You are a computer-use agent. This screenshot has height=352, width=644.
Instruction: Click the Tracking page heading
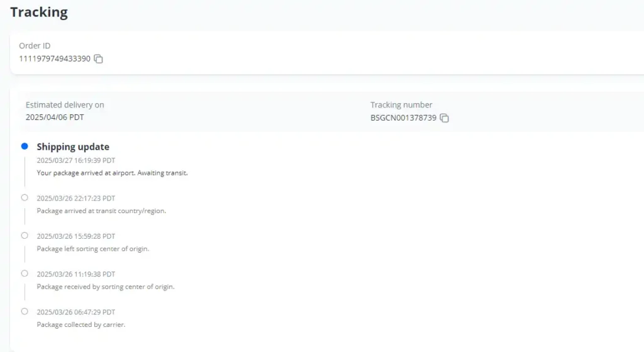coord(39,13)
